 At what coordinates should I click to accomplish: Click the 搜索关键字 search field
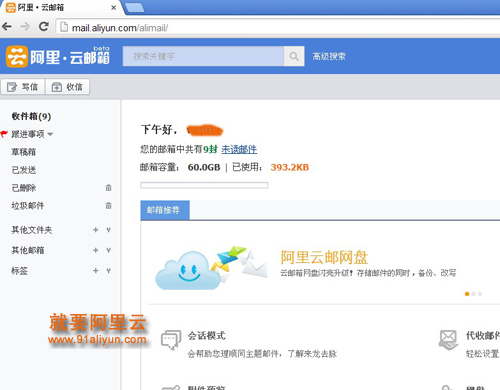click(x=203, y=56)
